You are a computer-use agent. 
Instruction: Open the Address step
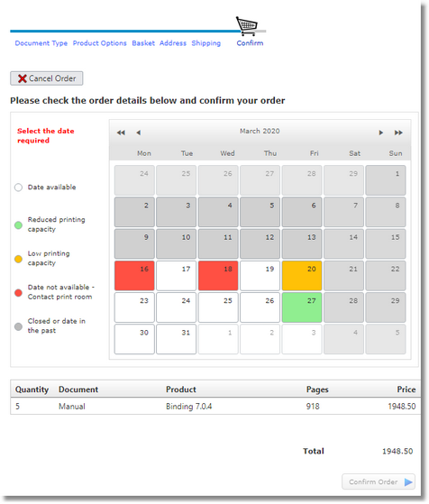(x=173, y=43)
